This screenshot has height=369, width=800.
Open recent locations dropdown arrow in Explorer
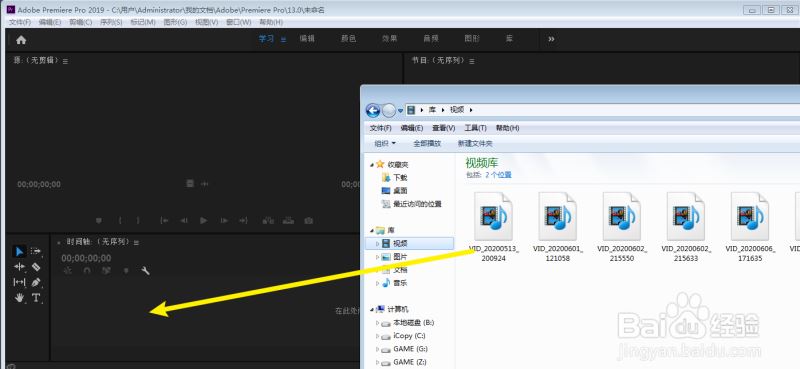(x=401, y=110)
